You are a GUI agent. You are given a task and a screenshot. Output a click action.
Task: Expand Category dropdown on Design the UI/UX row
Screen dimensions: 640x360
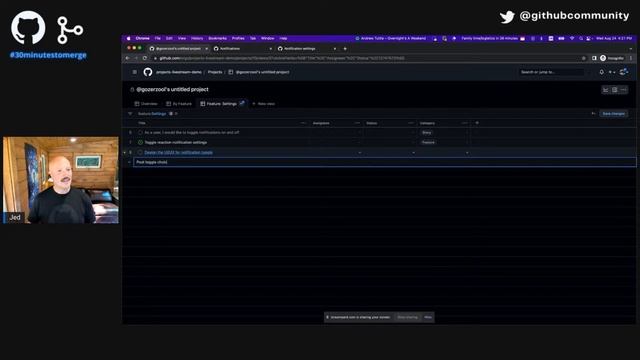coord(467,153)
